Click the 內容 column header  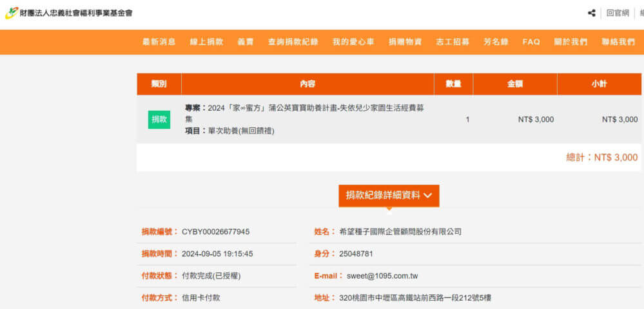tap(307, 84)
